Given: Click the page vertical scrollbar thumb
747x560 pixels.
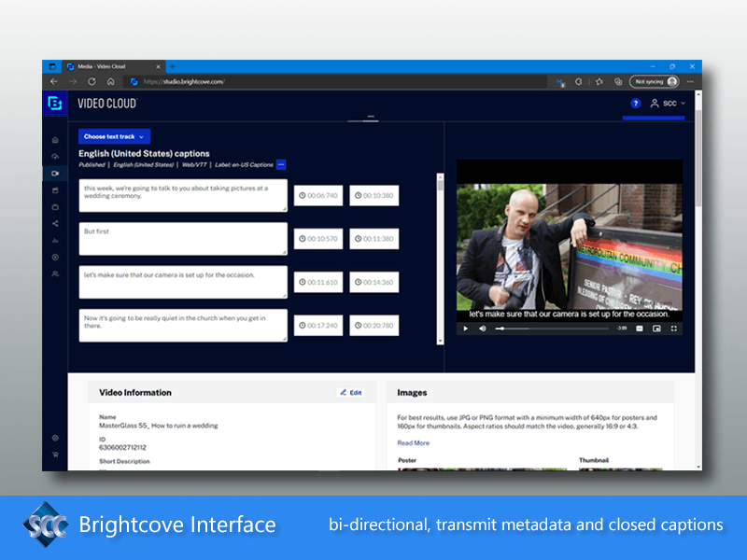Looking at the screenshot, I should point(698,157).
